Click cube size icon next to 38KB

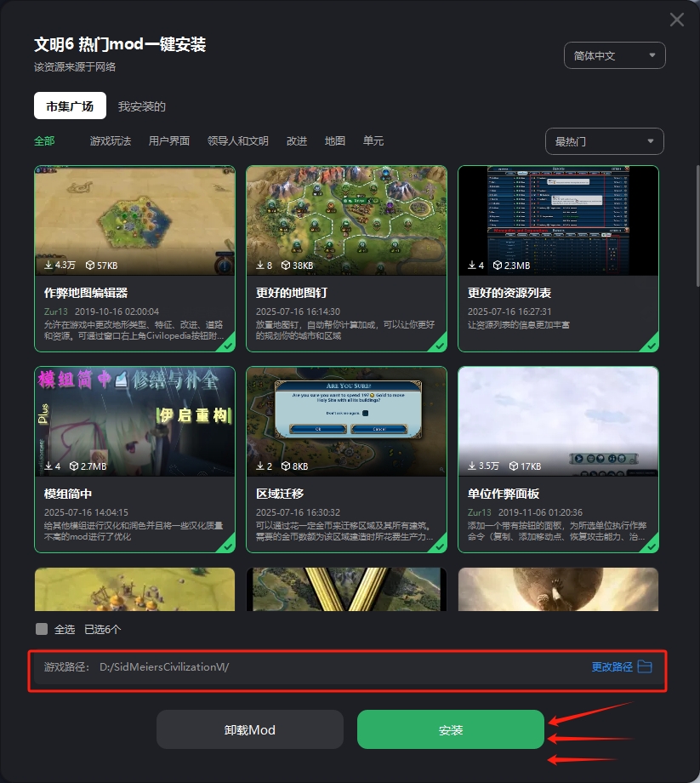[286, 266]
